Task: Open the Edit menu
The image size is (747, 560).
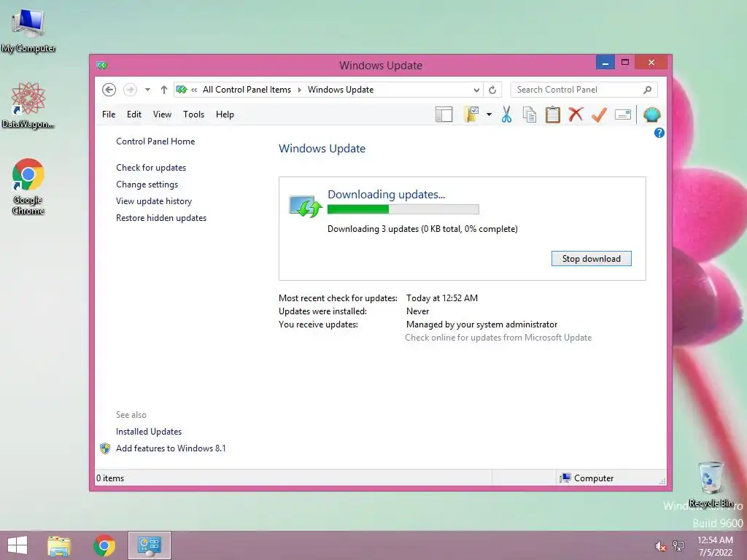Action: 134,114
